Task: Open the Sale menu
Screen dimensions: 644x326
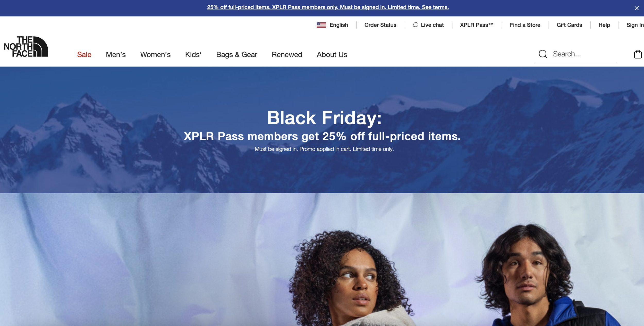Action: (84, 55)
